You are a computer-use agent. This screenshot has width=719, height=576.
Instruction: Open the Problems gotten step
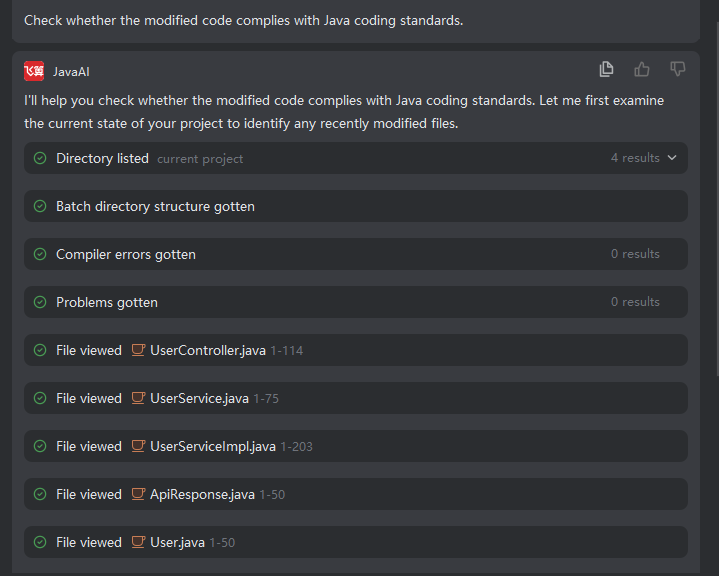coord(107,302)
